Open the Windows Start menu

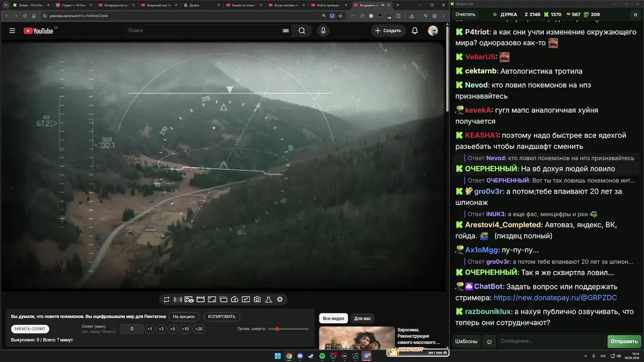(278, 356)
